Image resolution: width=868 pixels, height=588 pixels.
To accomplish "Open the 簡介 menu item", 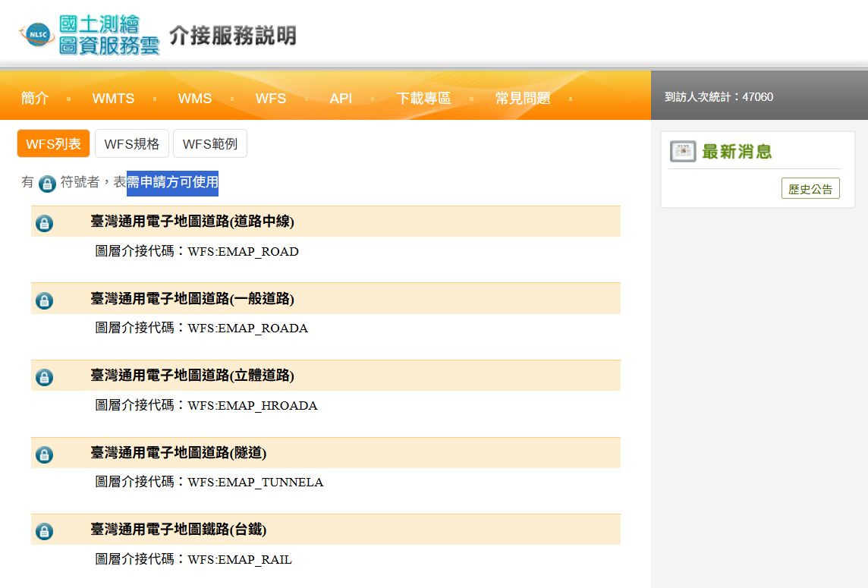I will click(35, 99).
